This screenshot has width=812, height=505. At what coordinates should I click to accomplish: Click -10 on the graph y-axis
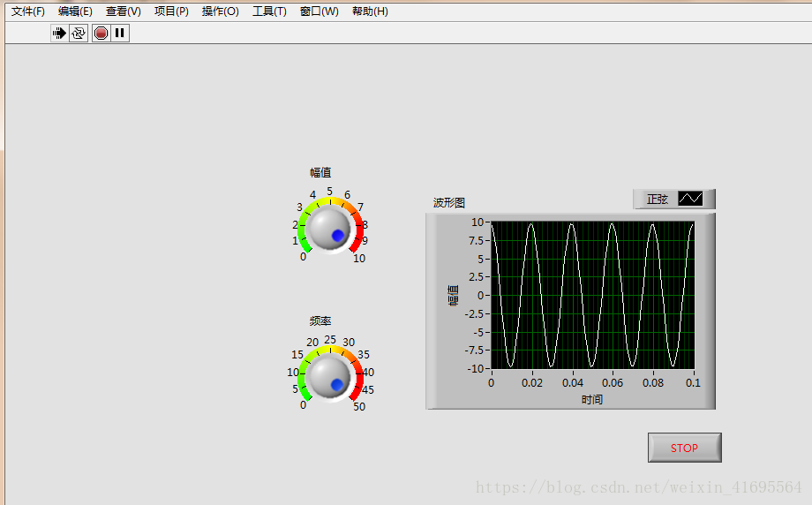click(x=475, y=369)
